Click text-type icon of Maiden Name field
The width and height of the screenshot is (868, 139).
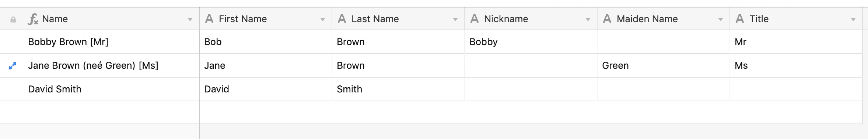tap(607, 18)
